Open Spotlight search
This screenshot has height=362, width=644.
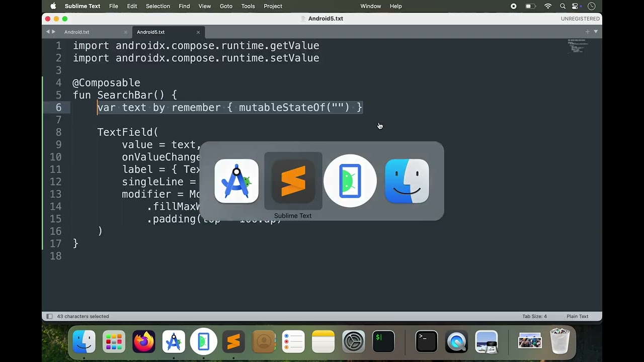pyautogui.click(x=562, y=6)
